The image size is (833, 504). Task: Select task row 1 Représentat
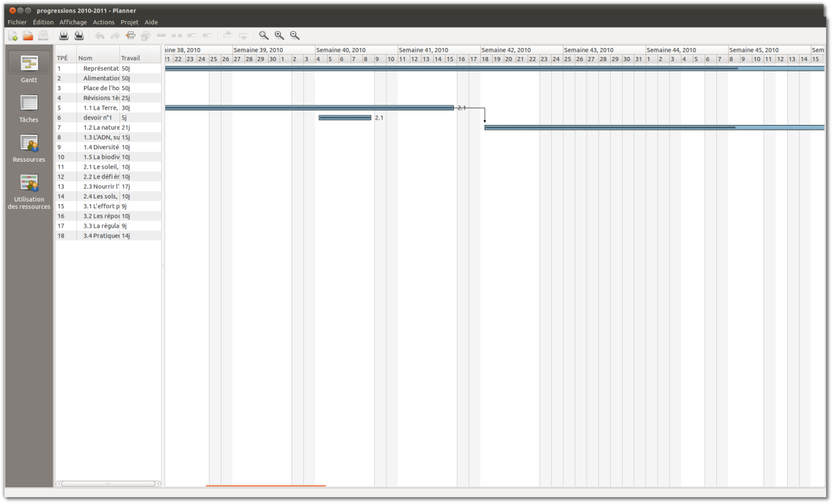click(x=108, y=69)
